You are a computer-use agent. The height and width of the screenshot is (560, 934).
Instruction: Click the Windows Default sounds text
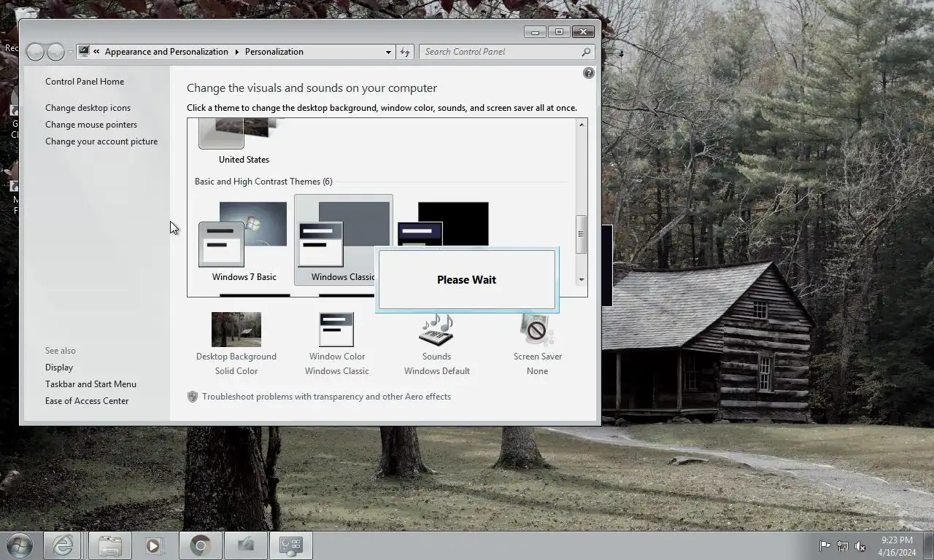coord(436,371)
